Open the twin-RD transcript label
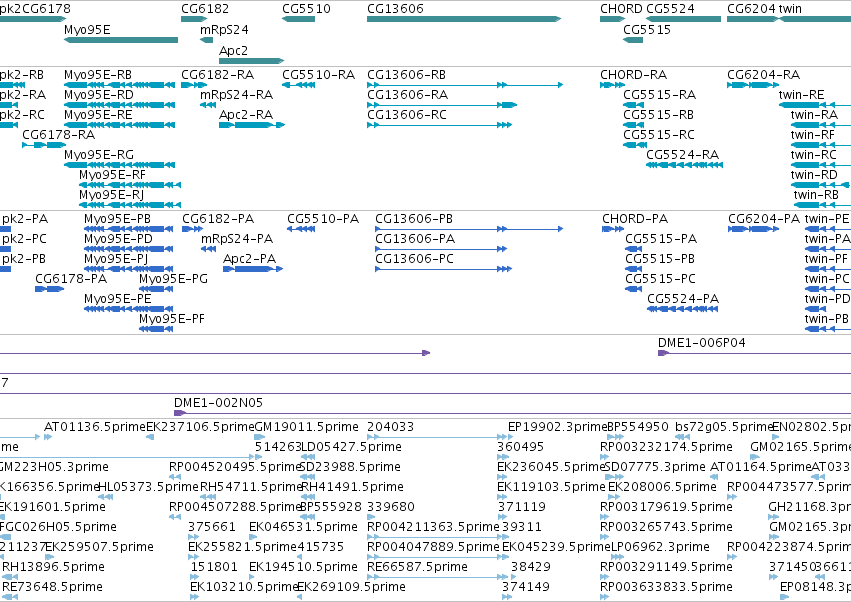The image size is (851, 602). (x=814, y=175)
